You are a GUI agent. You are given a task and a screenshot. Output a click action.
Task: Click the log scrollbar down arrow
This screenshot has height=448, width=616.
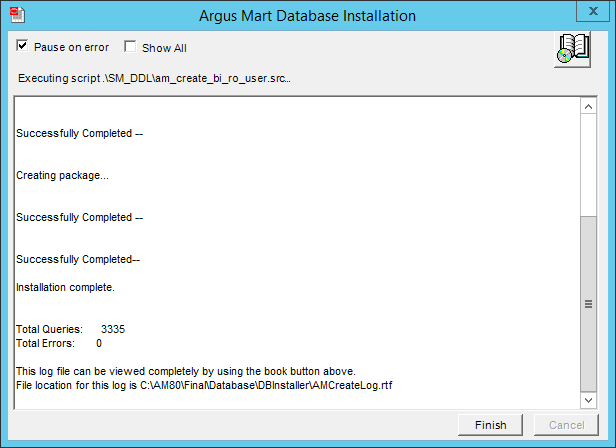coord(588,400)
